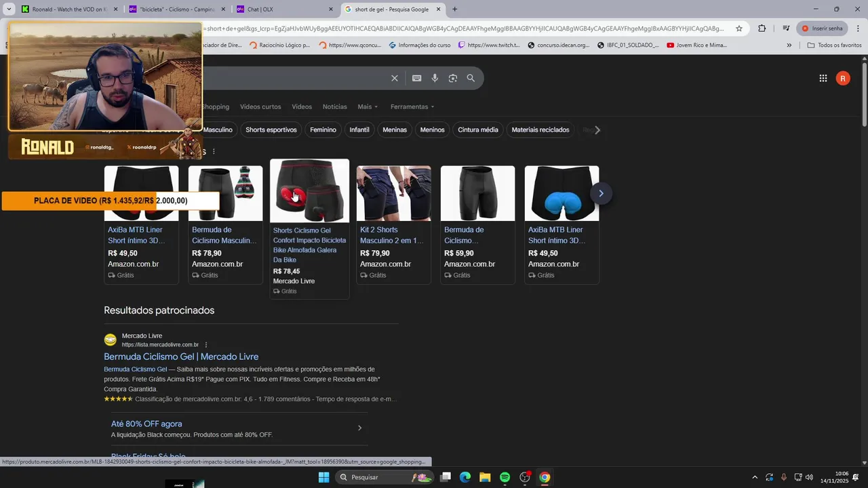Expand the Ferramentas dropdown
The image size is (868, 488).
click(412, 106)
